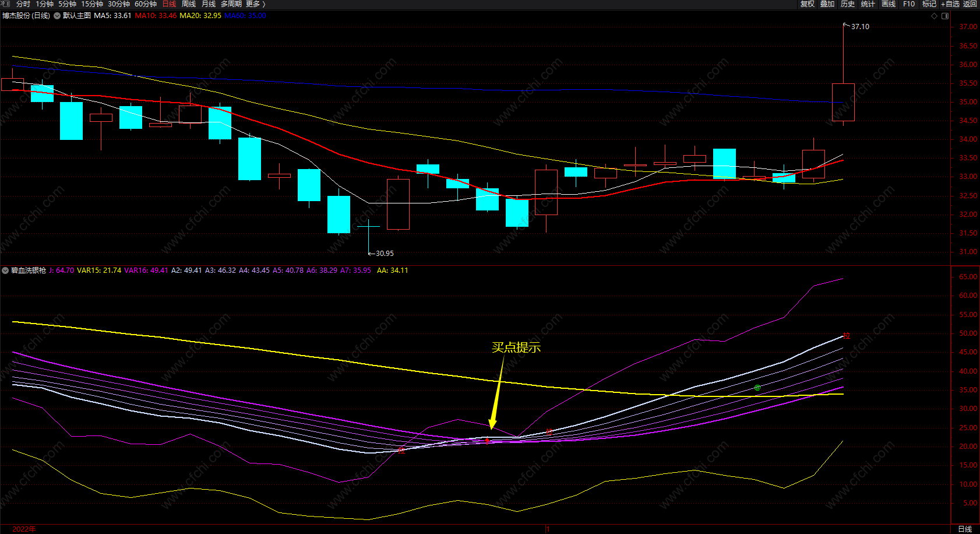Switch to the 分时 intraday view
The image size is (980, 534).
point(23,4)
